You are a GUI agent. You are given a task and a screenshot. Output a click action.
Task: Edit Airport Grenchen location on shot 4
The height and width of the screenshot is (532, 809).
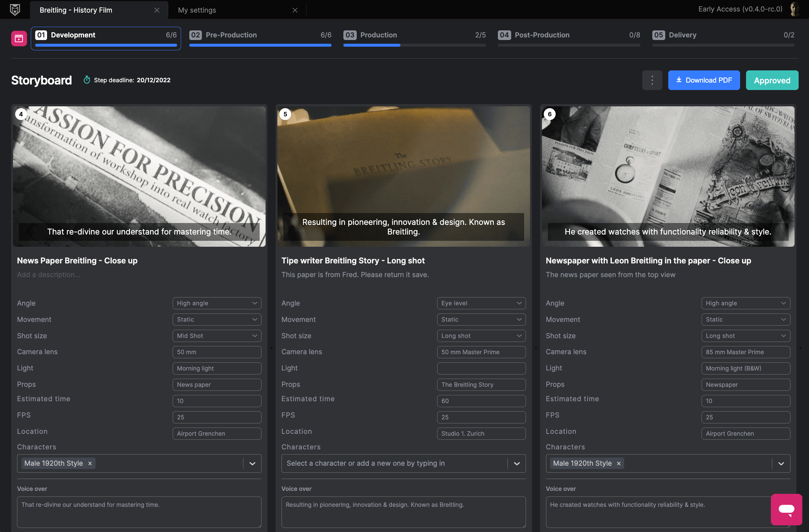click(x=217, y=433)
